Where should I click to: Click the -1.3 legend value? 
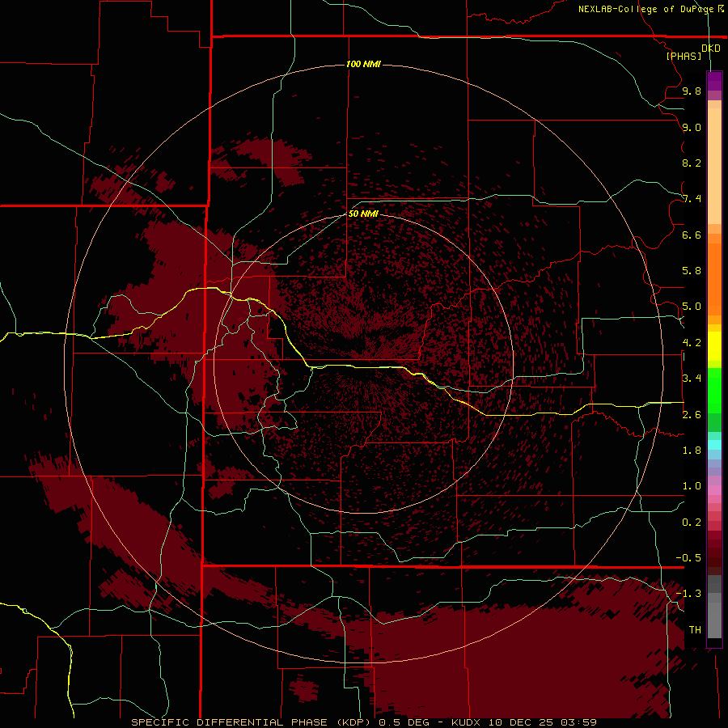point(688,594)
